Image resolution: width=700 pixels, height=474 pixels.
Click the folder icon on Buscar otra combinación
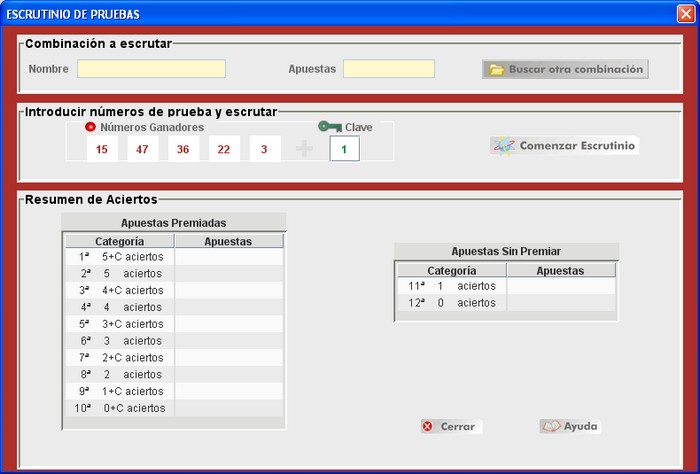pos(496,70)
